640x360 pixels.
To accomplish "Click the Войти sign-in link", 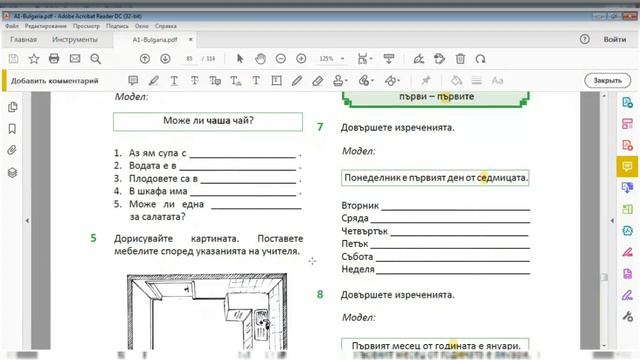I will [x=615, y=40].
